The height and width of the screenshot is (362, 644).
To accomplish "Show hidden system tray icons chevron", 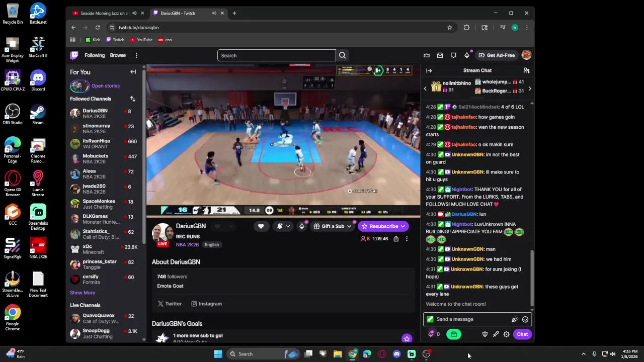I will point(583,354).
